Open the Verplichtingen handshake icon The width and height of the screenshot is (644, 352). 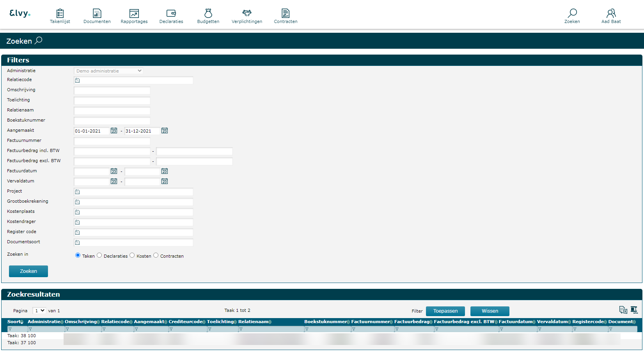point(247,14)
